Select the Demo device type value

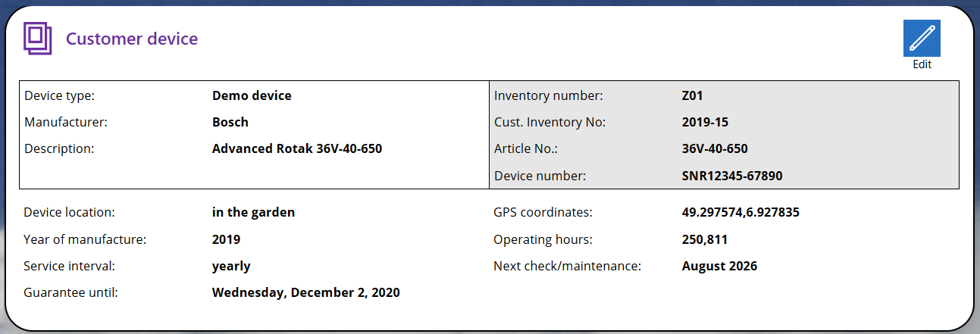[252, 95]
